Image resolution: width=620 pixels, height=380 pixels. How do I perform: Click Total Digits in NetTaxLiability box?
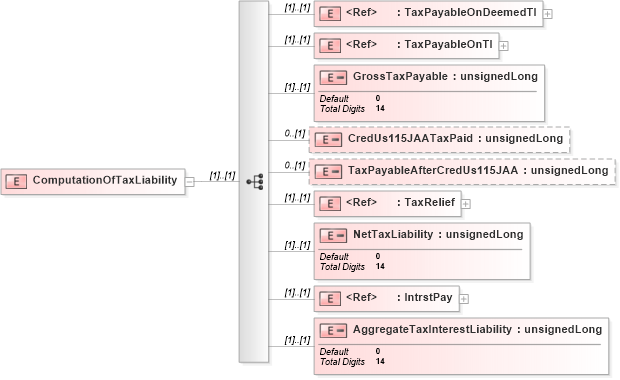coord(342,267)
